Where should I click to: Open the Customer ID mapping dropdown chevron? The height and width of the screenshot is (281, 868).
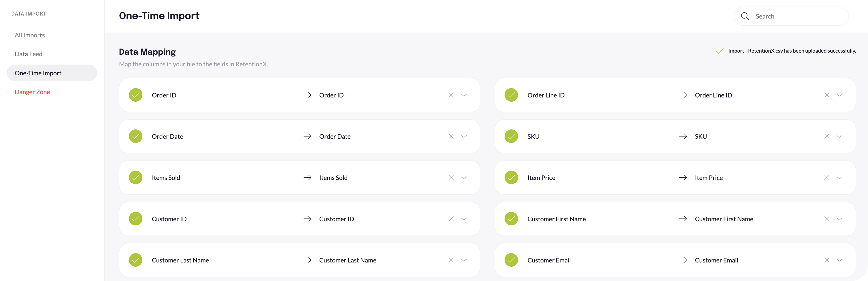tap(464, 219)
